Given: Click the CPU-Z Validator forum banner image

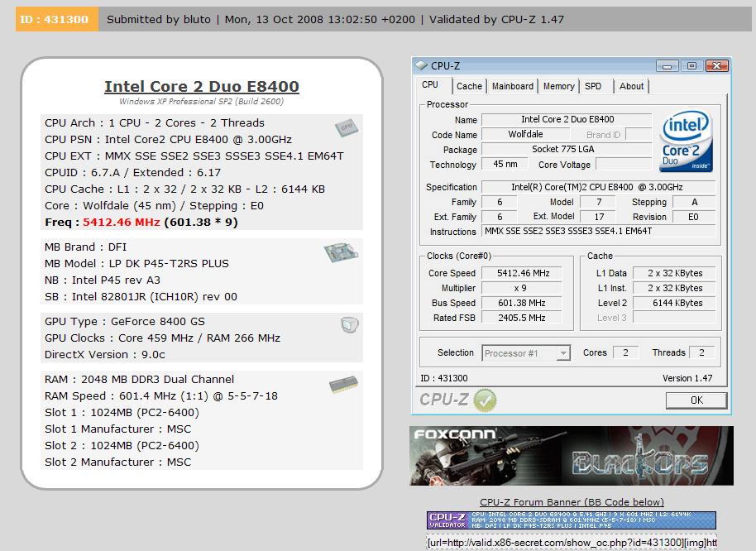Looking at the screenshot, I should click(x=572, y=520).
